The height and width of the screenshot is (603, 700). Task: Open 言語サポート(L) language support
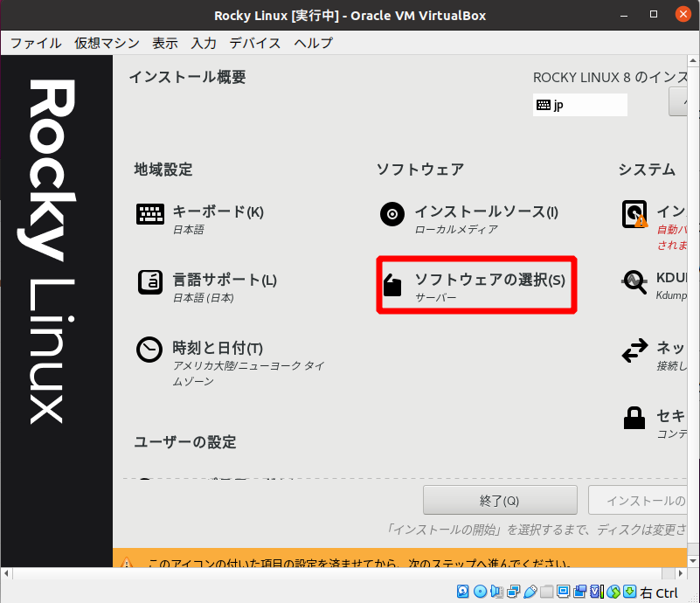207,288
